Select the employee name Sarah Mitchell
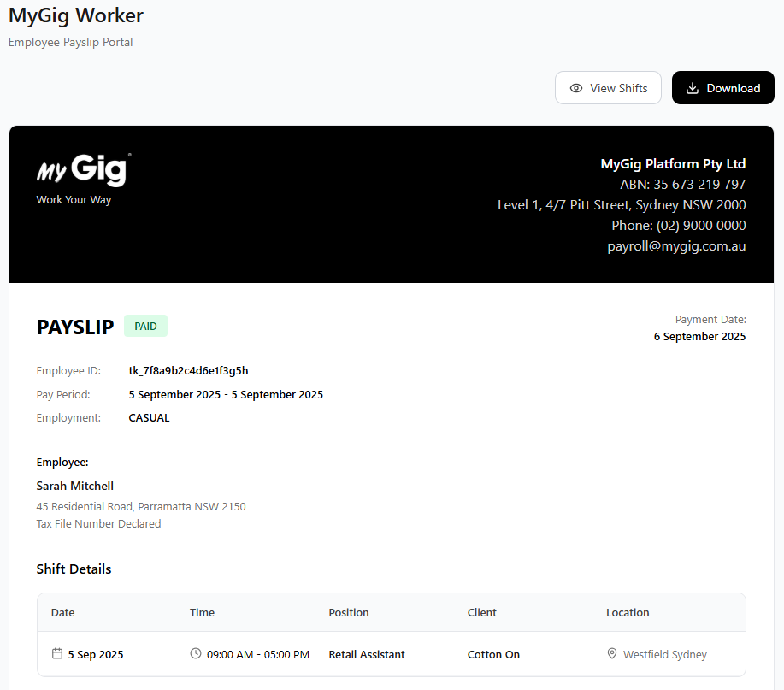This screenshot has width=784, height=690. tap(75, 486)
